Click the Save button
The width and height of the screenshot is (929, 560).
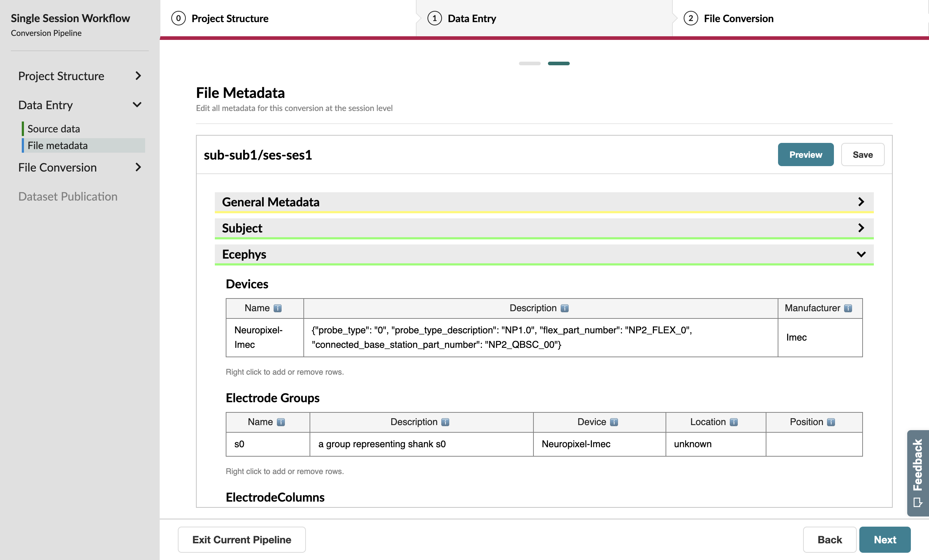tap(863, 155)
